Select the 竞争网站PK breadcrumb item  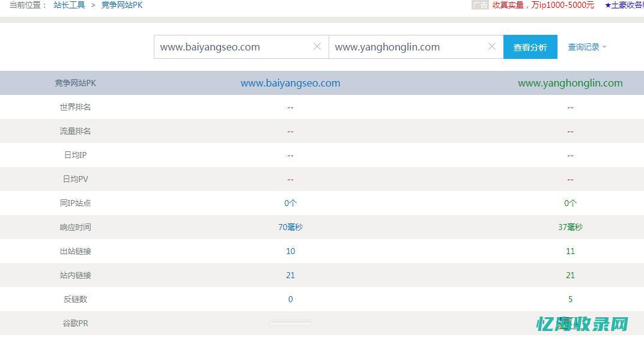[122, 5]
